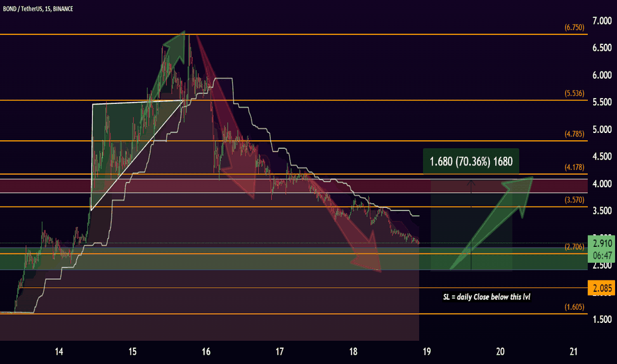Click date 15 on time axis

(132, 351)
